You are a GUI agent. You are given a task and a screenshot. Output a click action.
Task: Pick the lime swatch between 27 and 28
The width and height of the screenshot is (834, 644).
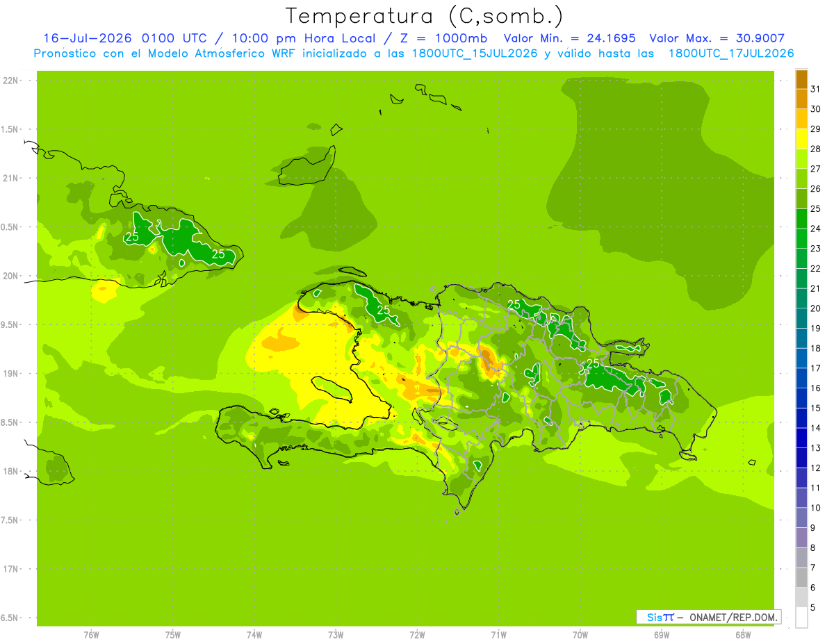pyautogui.click(x=801, y=159)
